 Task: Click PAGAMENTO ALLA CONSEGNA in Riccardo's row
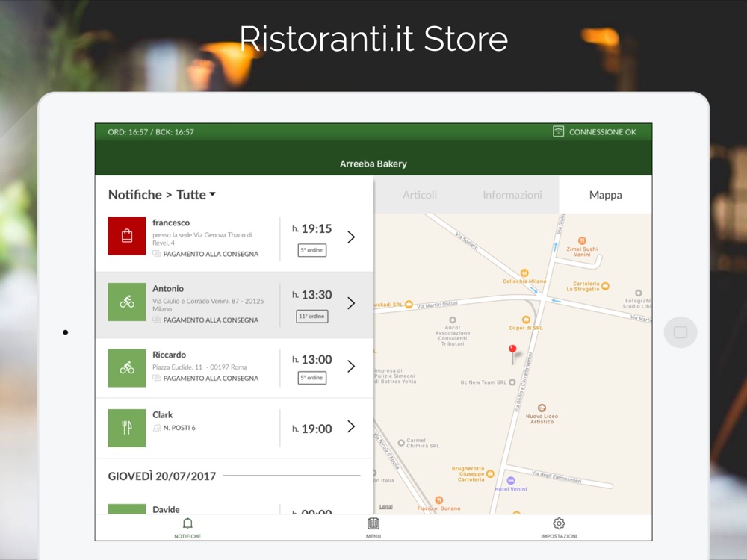click(211, 378)
